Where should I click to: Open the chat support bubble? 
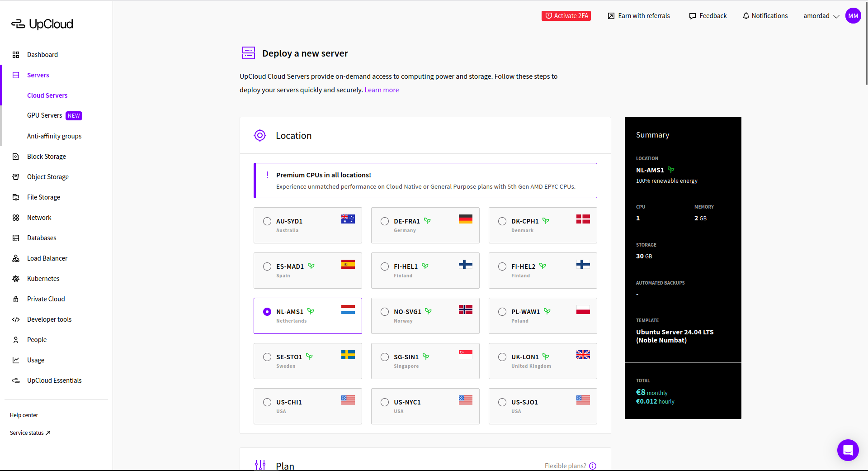tap(848, 450)
